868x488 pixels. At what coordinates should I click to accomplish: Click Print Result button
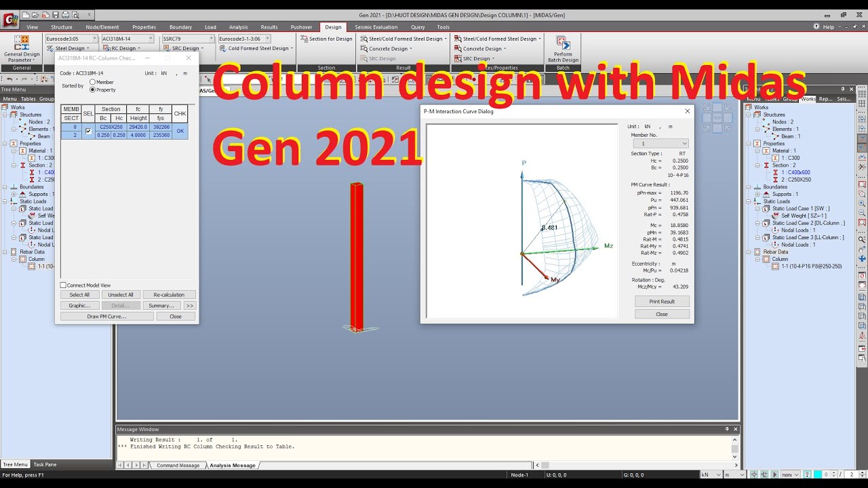click(662, 301)
